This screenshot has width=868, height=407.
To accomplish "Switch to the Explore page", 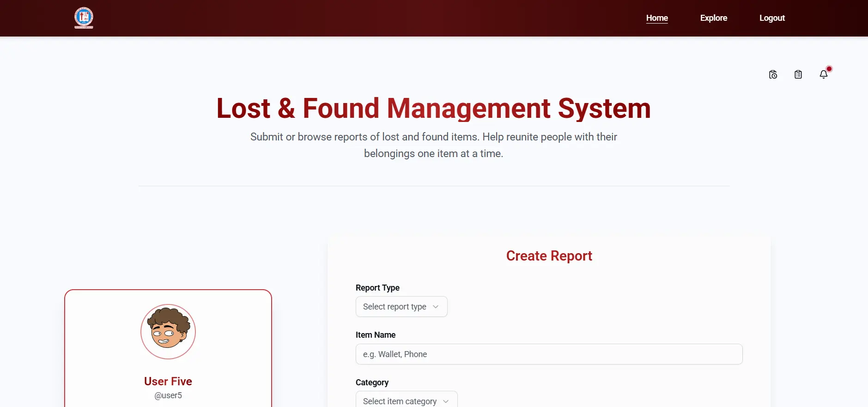I will click(x=713, y=18).
